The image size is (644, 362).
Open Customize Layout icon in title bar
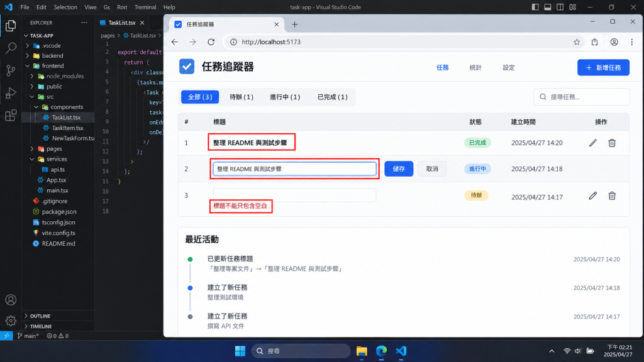[572, 7]
